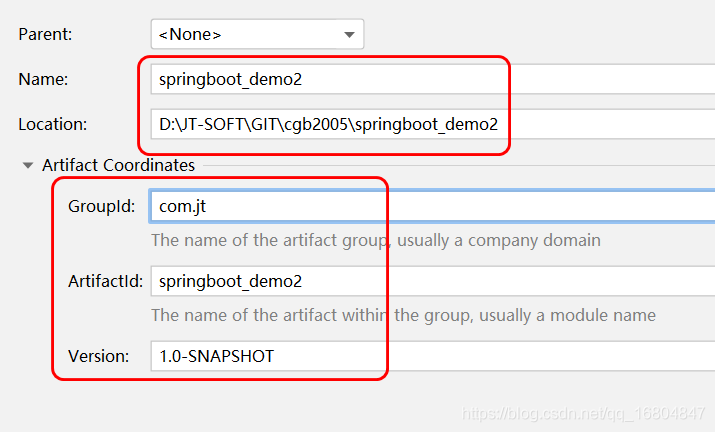Collapse the Artifact Coordinates disclosure triangle
Screen dimensions: 715x432
28,166
